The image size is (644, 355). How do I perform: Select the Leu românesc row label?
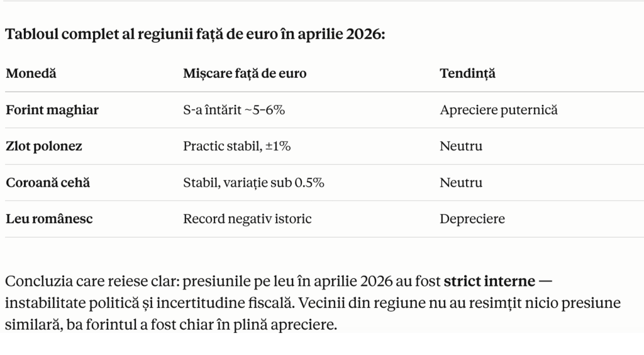[49, 219]
